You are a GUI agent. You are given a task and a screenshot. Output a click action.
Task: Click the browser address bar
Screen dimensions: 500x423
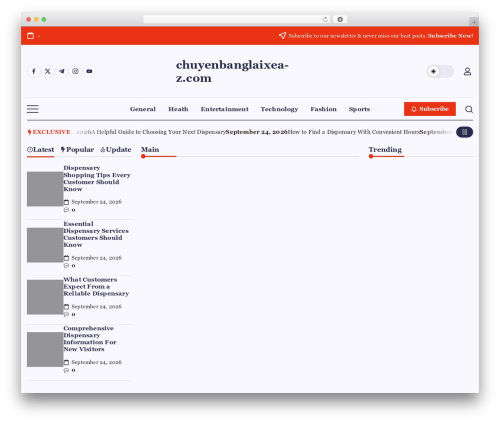[237, 20]
